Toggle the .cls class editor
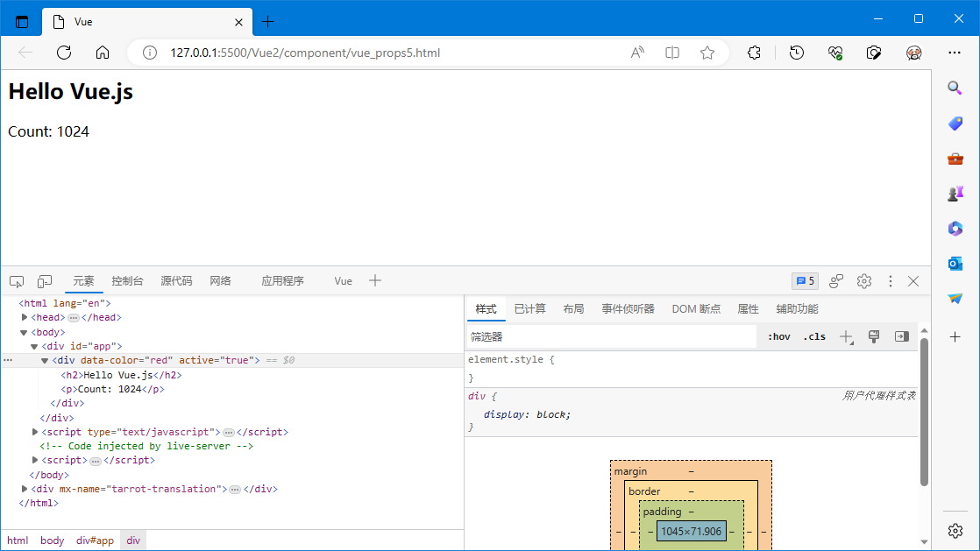The width and height of the screenshot is (980, 551). 814,336
